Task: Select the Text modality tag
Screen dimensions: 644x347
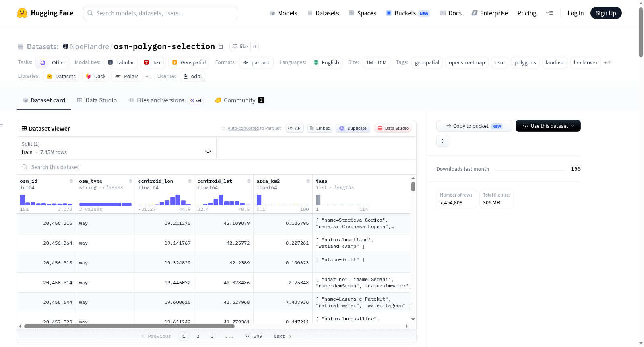Action: tap(153, 62)
